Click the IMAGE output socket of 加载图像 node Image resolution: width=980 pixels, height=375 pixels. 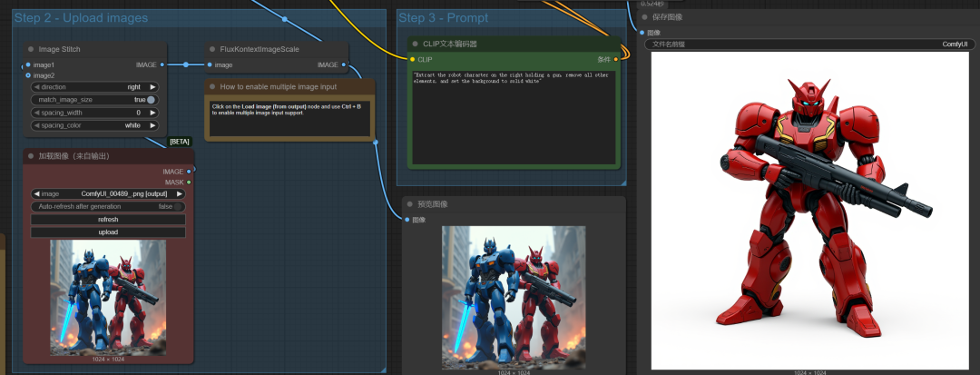pyautogui.click(x=189, y=172)
